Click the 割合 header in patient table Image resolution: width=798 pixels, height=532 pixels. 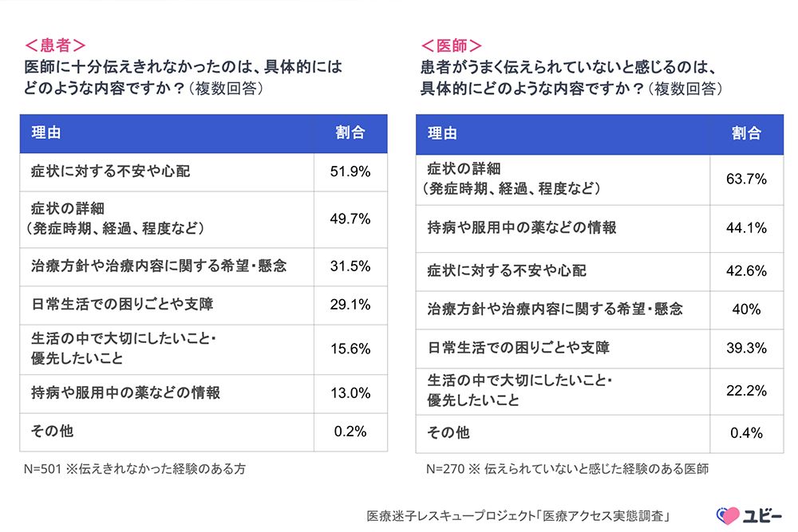point(350,133)
